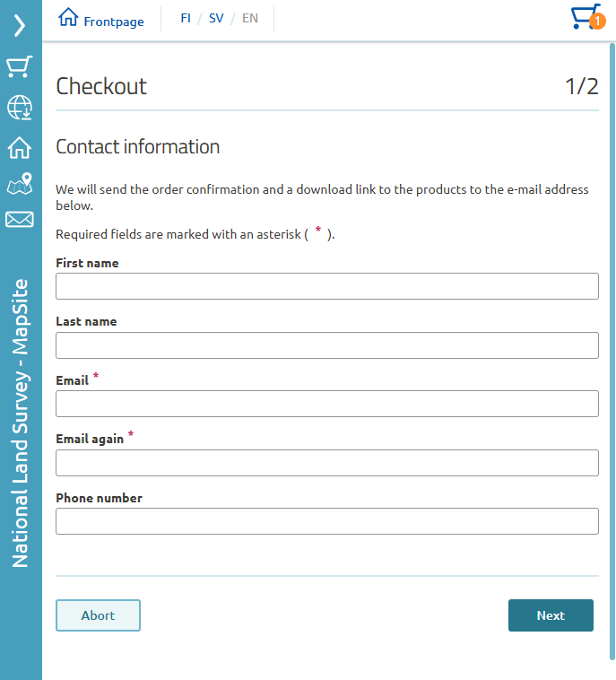This screenshot has height=680, width=616.
Task: Open the top-right cart with badge
Action: click(588, 17)
